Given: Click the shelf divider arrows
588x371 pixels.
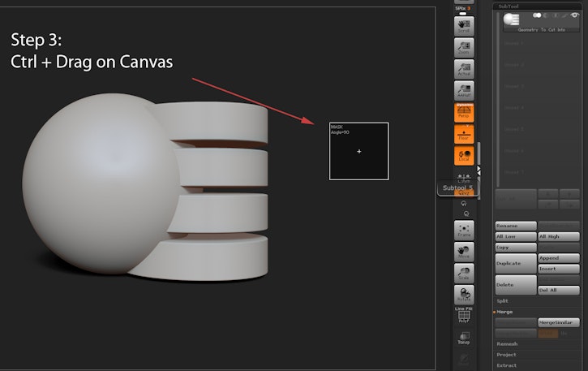Looking at the screenshot, I should point(479,170).
